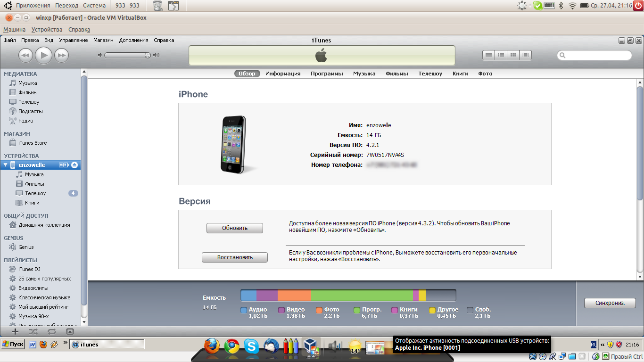Eject the enzowelle iPhone
The height and width of the screenshot is (362, 644).
[x=74, y=165]
